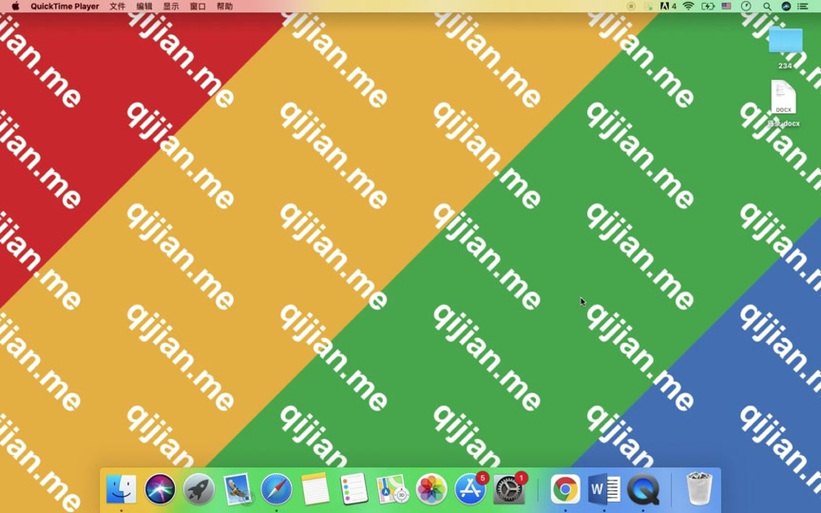
Task: Open the Wi-Fi status menu
Action: tap(689, 6)
